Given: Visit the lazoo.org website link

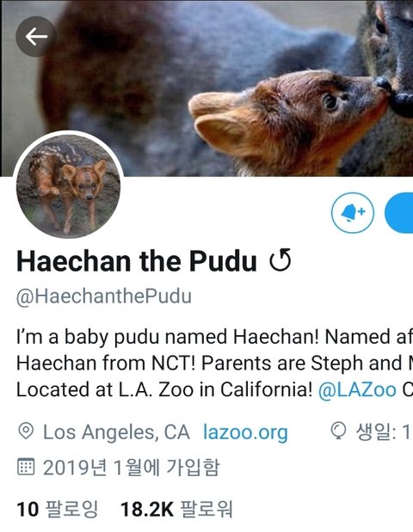Looking at the screenshot, I should pyautogui.click(x=245, y=432).
